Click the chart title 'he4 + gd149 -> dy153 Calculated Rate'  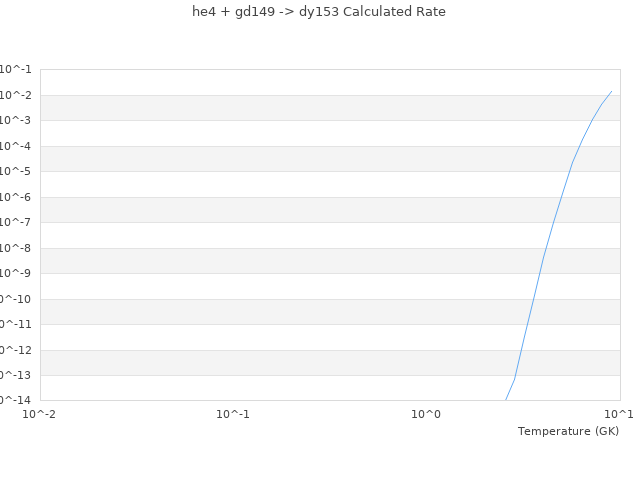click(x=319, y=12)
